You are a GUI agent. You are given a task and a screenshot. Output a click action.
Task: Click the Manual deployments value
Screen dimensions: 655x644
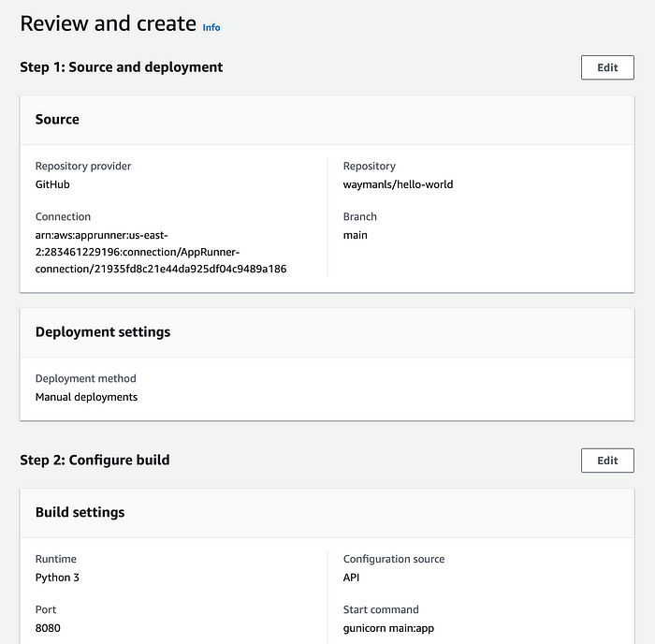point(86,397)
